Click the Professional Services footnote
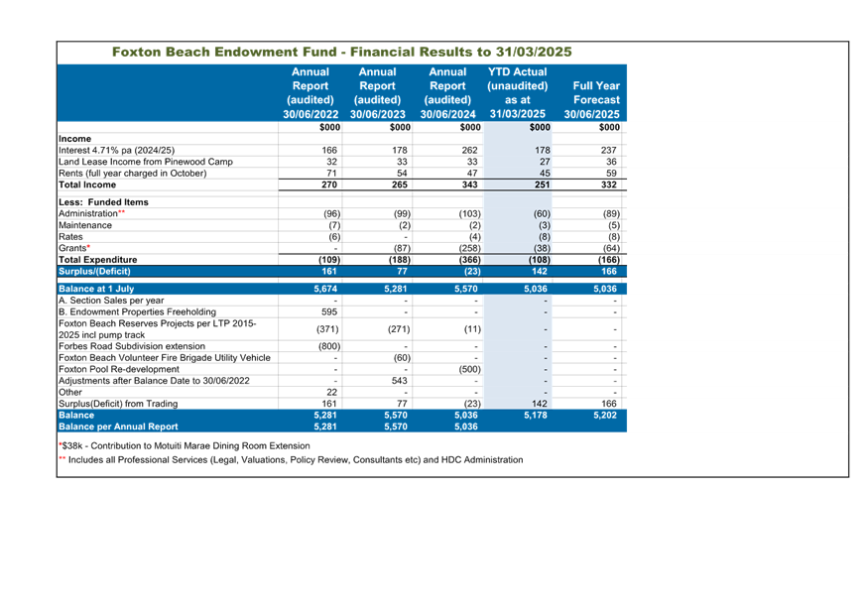The width and height of the screenshot is (868, 613). coord(292,459)
